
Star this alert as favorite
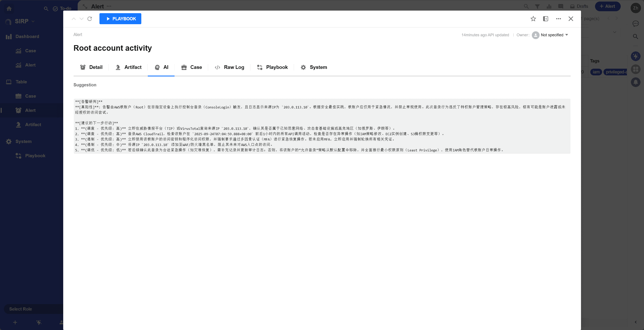[533, 19]
